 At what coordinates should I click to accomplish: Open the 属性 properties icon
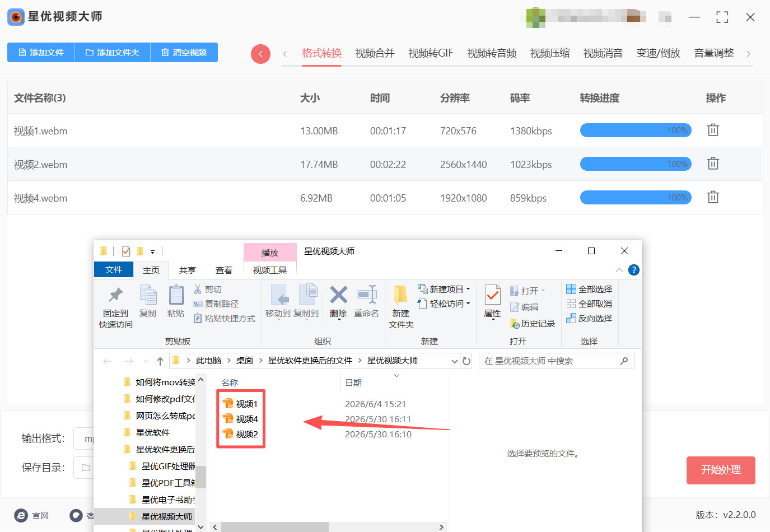click(492, 295)
